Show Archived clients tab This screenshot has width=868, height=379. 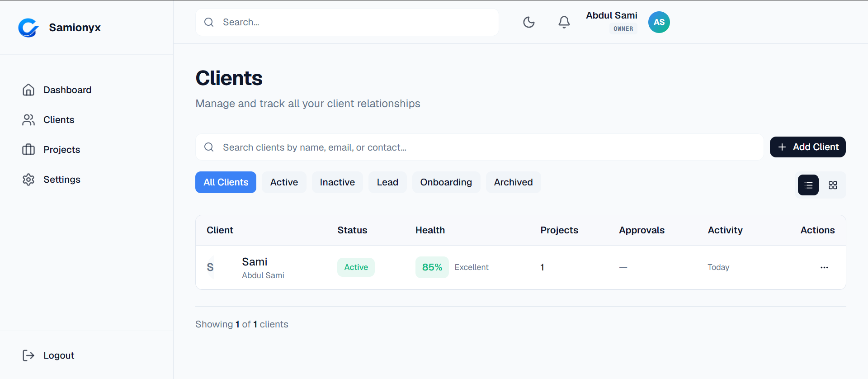514,182
